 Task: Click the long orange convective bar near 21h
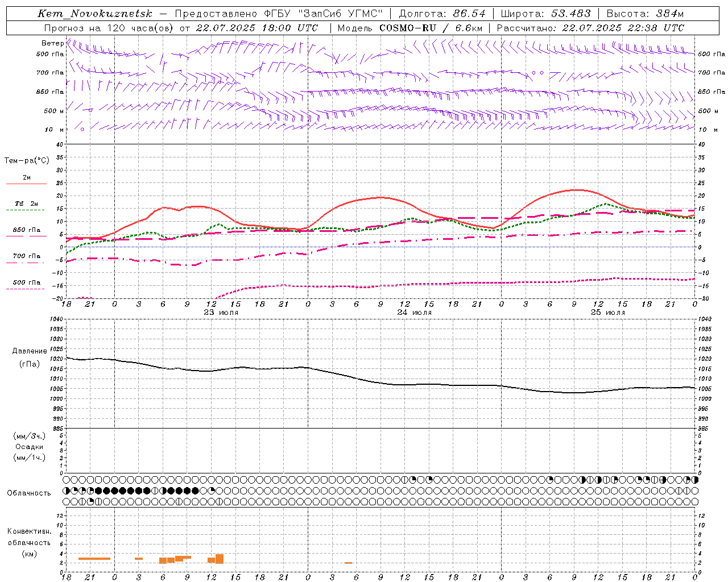tap(94, 559)
